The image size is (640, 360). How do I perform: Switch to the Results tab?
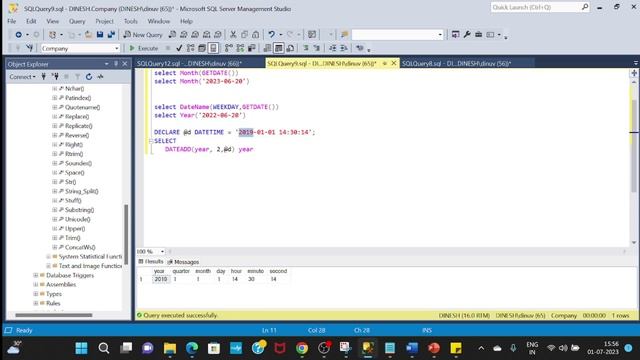point(151,262)
